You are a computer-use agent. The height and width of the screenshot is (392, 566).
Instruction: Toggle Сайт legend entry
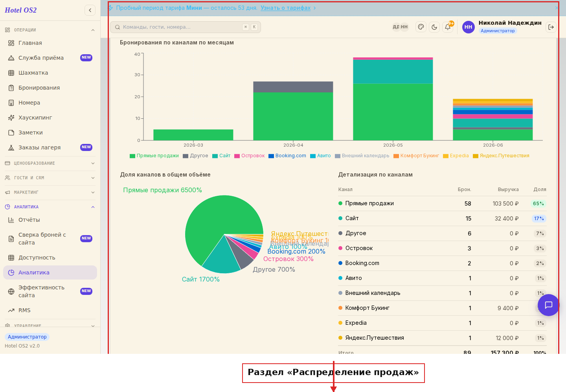click(x=221, y=156)
